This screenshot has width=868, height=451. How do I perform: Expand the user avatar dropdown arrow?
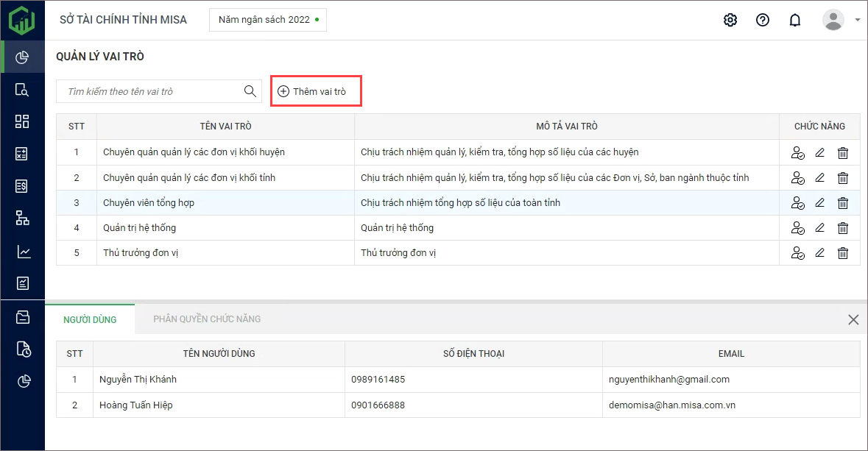point(858,21)
